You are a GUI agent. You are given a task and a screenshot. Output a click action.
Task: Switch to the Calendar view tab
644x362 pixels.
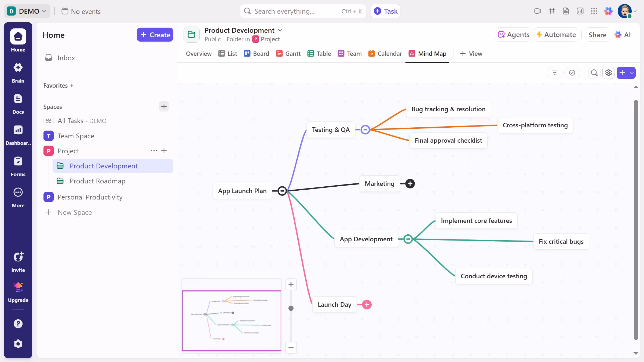click(385, 54)
